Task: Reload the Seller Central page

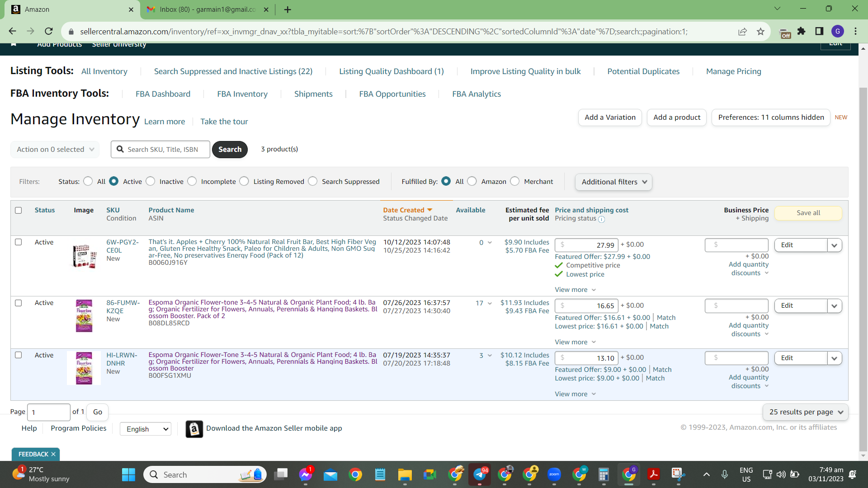Action: pos(49,31)
